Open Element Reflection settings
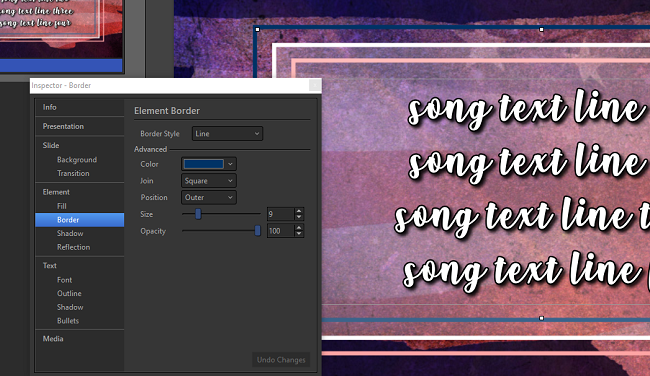 tap(73, 247)
